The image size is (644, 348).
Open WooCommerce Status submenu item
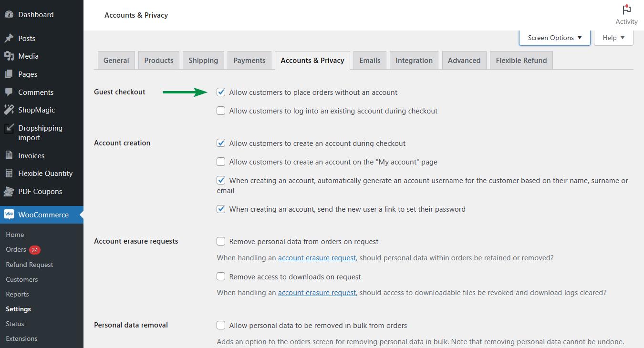click(x=15, y=324)
